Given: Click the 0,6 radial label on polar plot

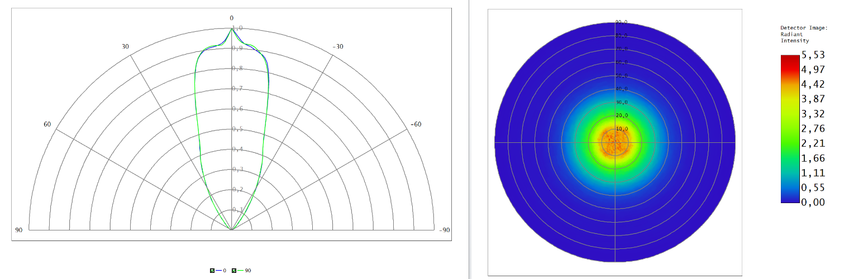Looking at the screenshot, I should 237,109.
